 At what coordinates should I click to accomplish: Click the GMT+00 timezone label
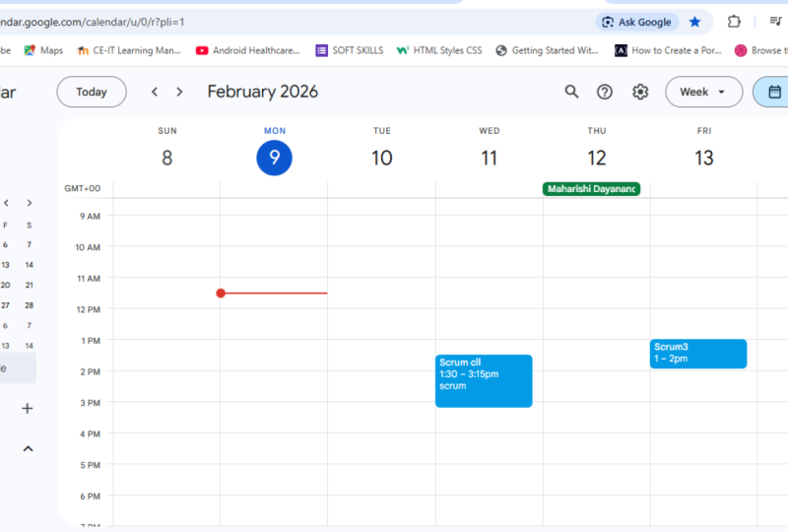[x=83, y=188]
